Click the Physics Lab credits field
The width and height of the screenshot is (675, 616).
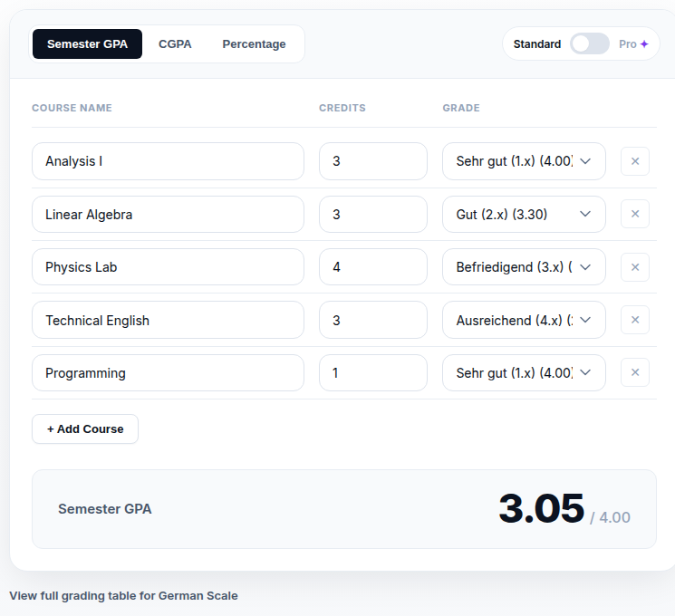pos(372,267)
